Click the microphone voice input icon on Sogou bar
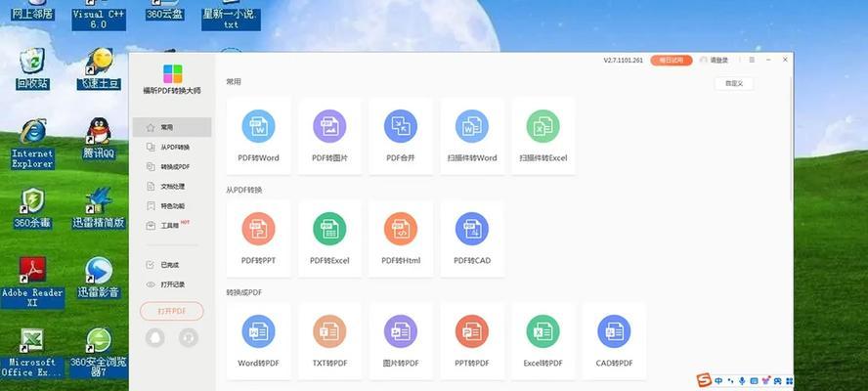Screen dimensions: 868x391 (x=742, y=381)
